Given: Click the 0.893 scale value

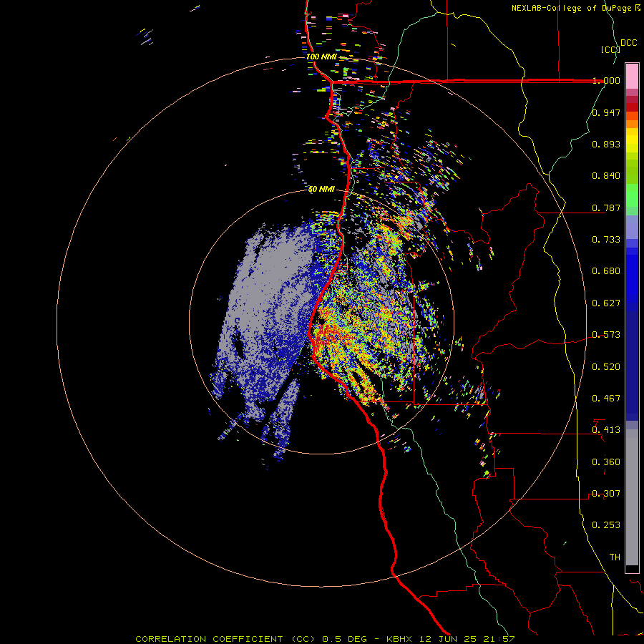Looking at the screenshot, I should click(606, 144).
